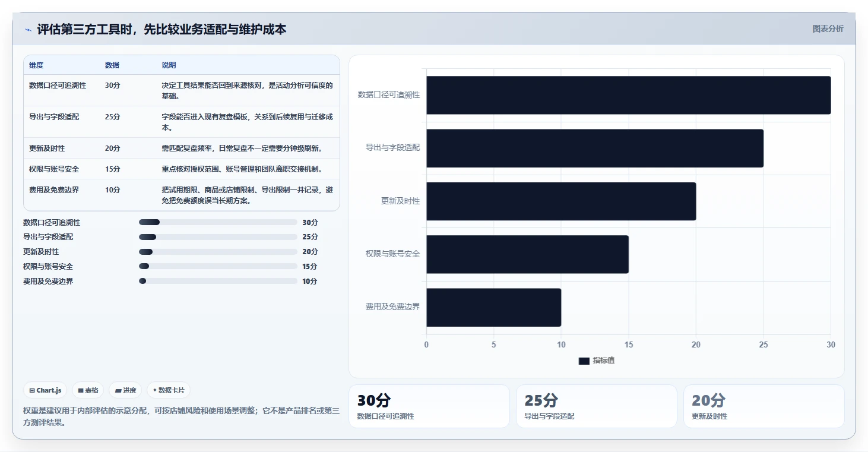
Task: Click the 费用及免费边界 table cell
Action: click(x=54, y=190)
